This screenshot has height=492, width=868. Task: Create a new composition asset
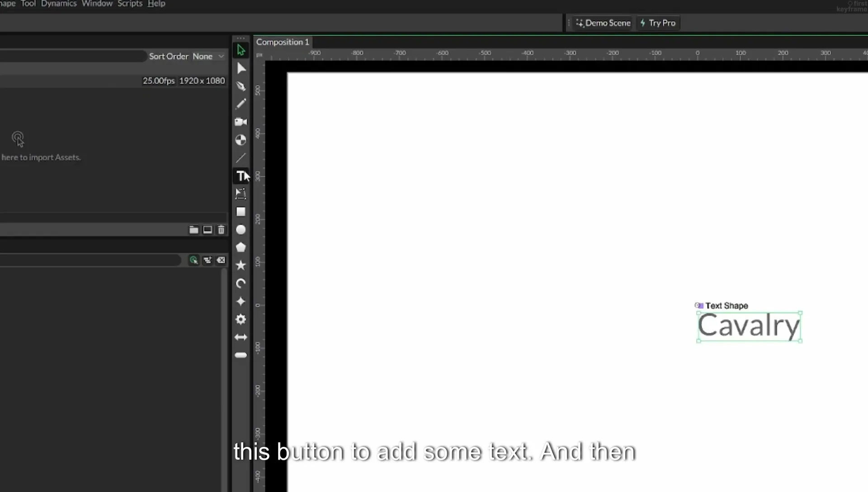pos(208,230)
